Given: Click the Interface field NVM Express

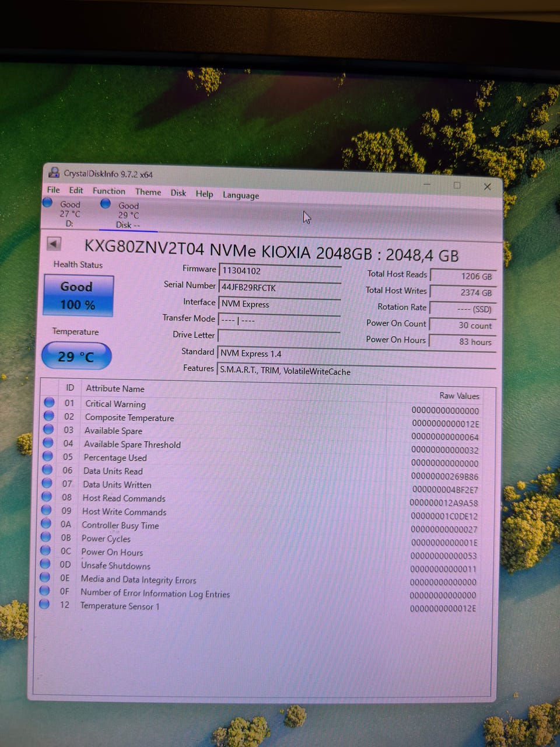Looking at the screenshot, I should click(279, 304).
